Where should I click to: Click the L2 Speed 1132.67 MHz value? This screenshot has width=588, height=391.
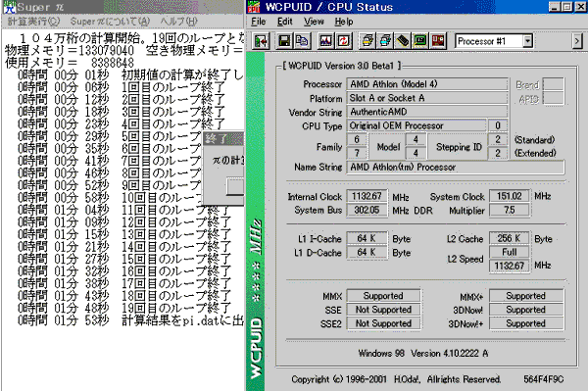(510, 266)
